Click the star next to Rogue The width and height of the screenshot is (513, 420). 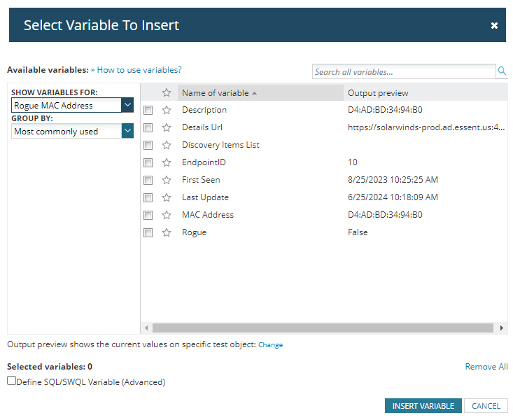click(167, 232)
